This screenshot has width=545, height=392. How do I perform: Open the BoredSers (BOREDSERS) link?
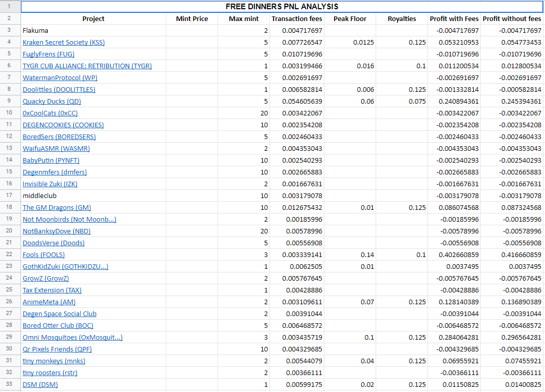point(59,137)
